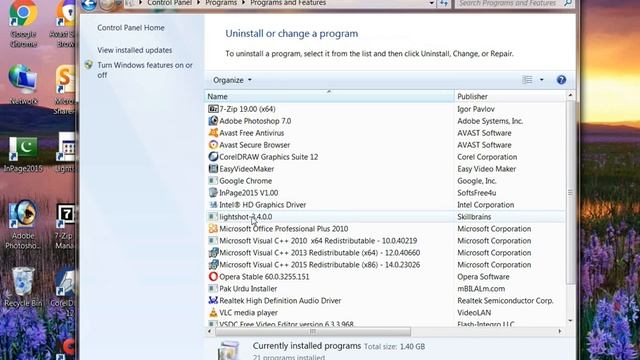
Task: Click the vertical scrollbar up arrow
Action: [570, 96]
